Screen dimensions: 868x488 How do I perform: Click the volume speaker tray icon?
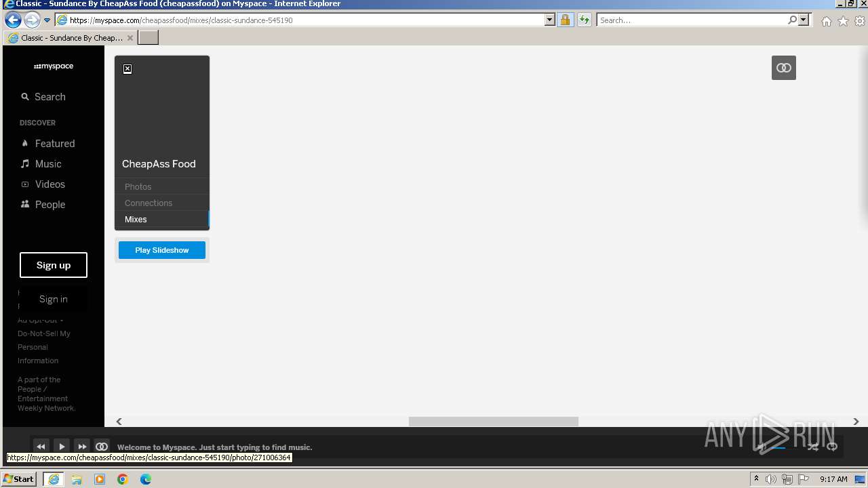(771, 479)
